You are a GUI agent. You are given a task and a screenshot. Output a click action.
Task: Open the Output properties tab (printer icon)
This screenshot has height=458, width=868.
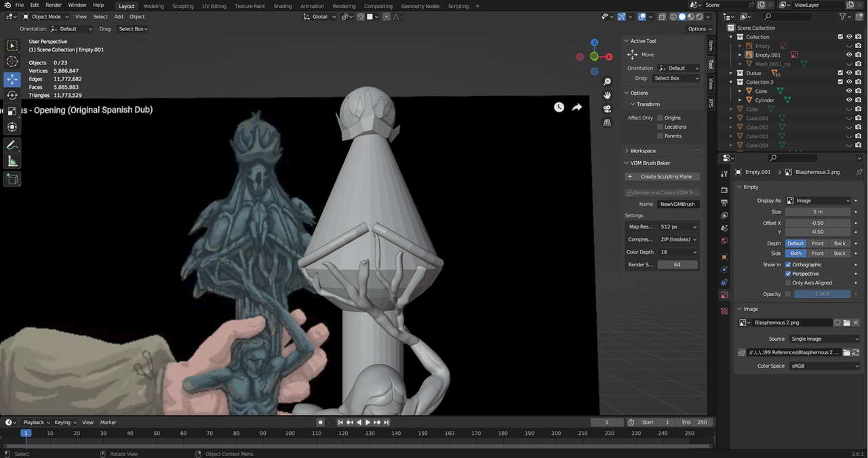coord(724,203)
